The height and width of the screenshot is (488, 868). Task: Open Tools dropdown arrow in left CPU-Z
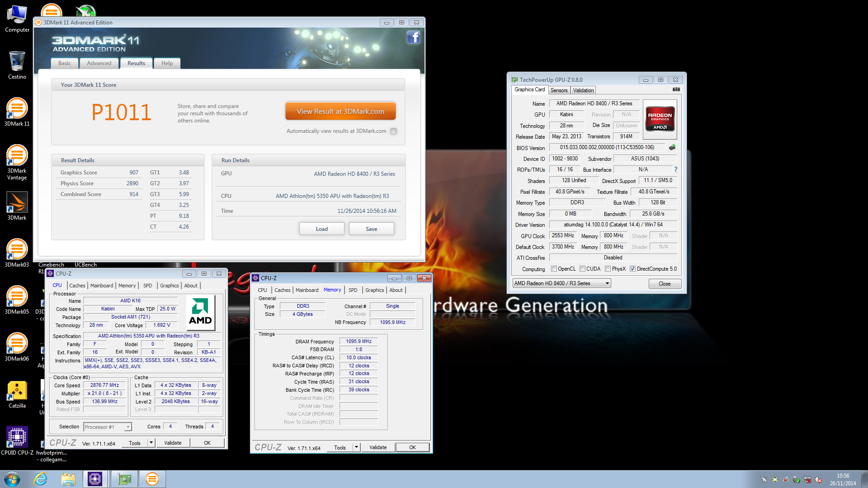(151, 443)
